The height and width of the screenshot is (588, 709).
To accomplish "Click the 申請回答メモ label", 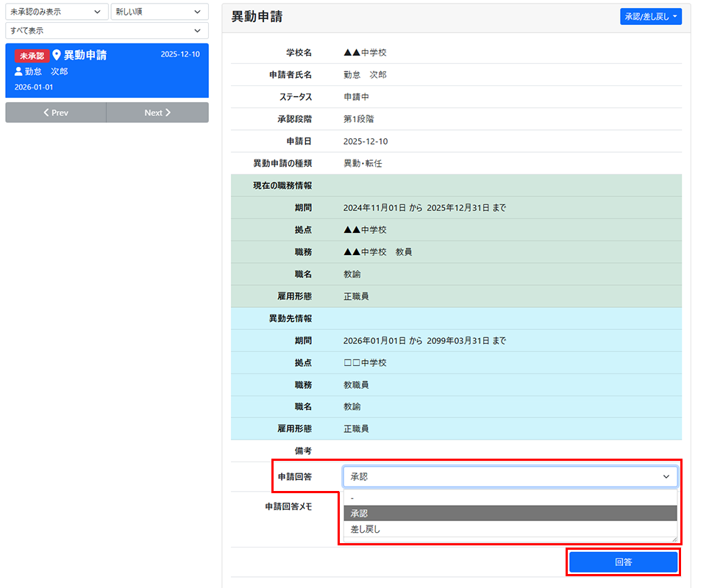I will tap(288, 506).
